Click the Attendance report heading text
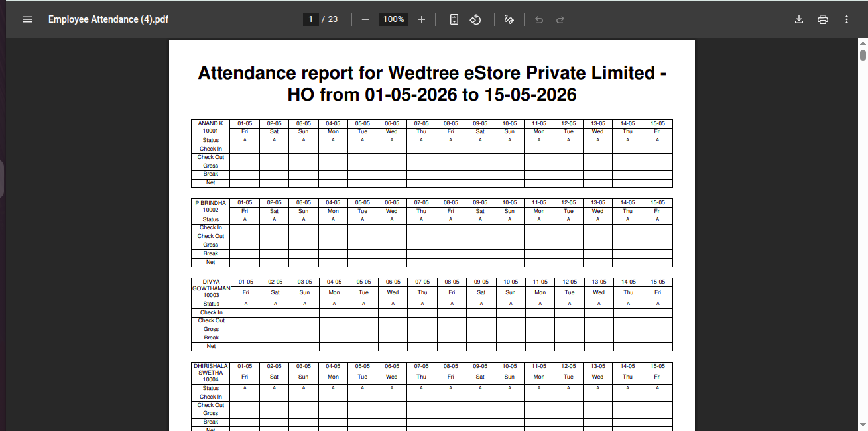The width and height of the screenshot is (868, 431). click(432, 84)
